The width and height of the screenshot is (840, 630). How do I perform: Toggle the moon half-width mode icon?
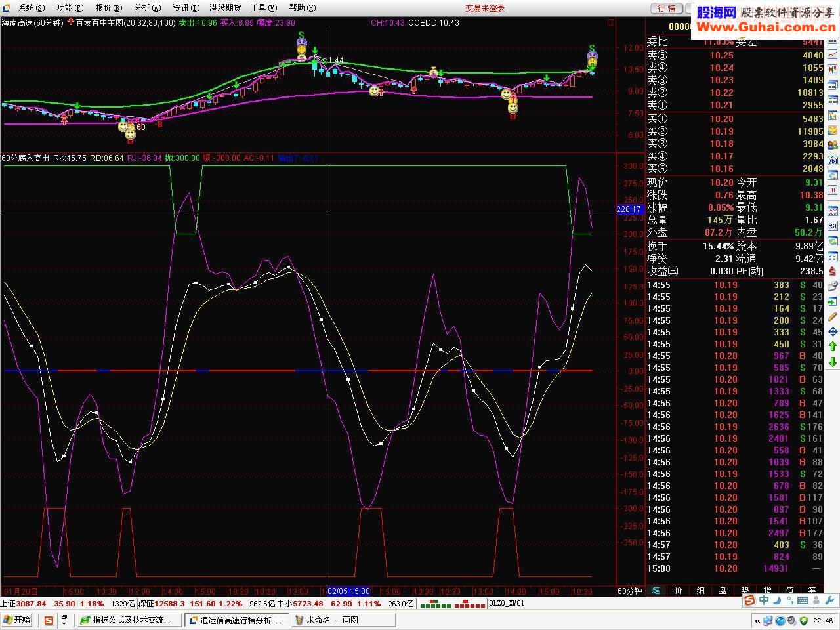click(x=778, y=600)
